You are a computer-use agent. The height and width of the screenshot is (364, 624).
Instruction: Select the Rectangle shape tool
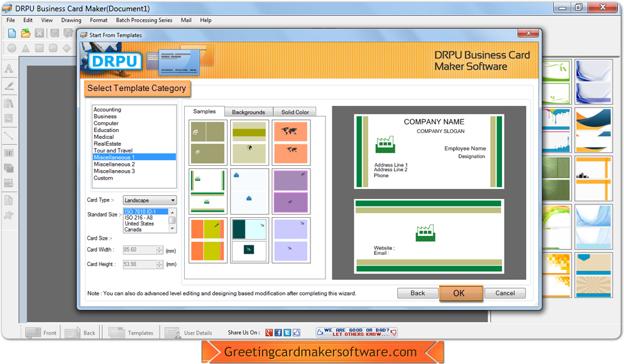coord(40,48)
